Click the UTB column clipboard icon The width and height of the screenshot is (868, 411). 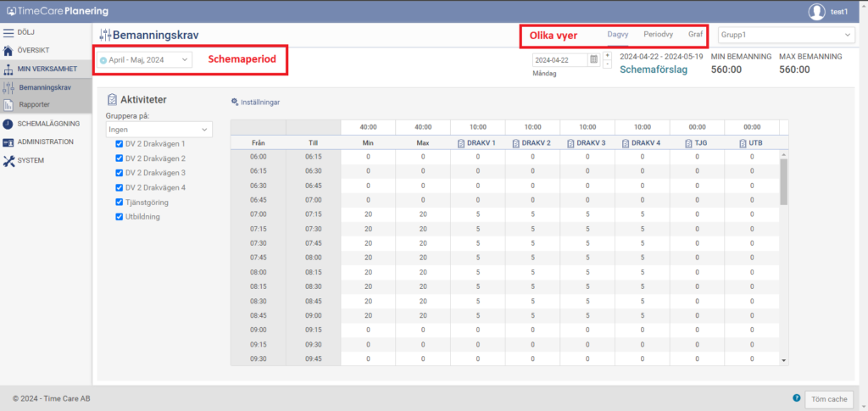pyautogui.click(x=743, y=142)
